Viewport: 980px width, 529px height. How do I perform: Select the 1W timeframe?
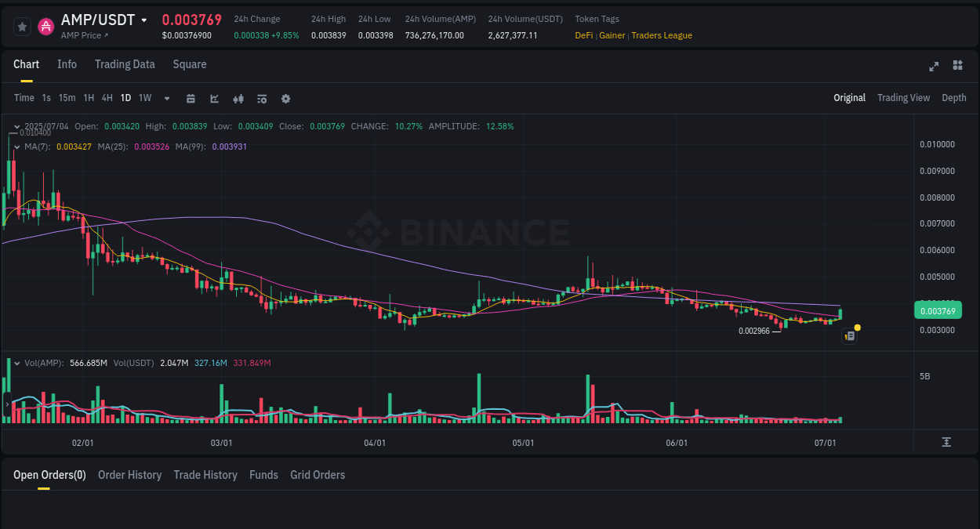point(144,98)
